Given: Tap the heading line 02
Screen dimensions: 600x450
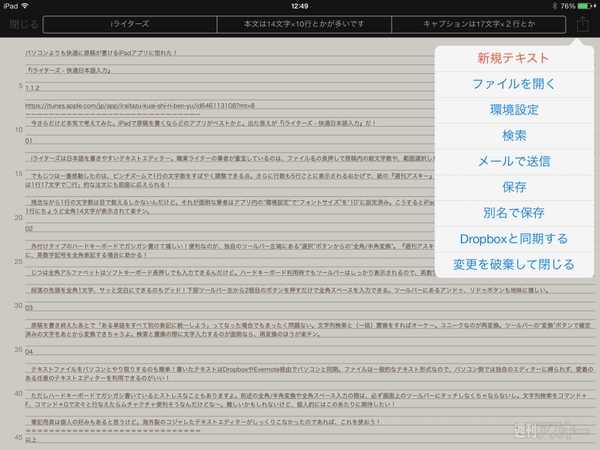Looking at the screenshot, I should click(29, 229).
